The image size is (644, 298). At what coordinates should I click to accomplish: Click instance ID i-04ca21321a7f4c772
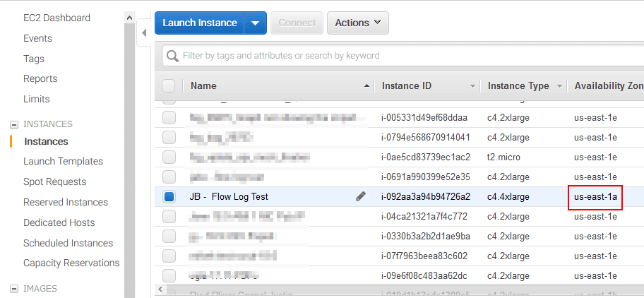tap(424, 217)
